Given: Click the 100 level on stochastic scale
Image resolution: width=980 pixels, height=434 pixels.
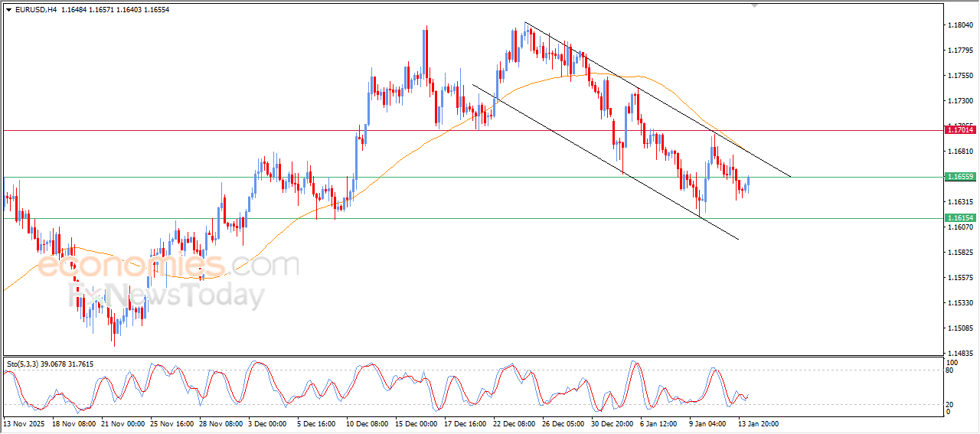Looking at the screenshot, I should pyautogui.click(x=953, y=362).
